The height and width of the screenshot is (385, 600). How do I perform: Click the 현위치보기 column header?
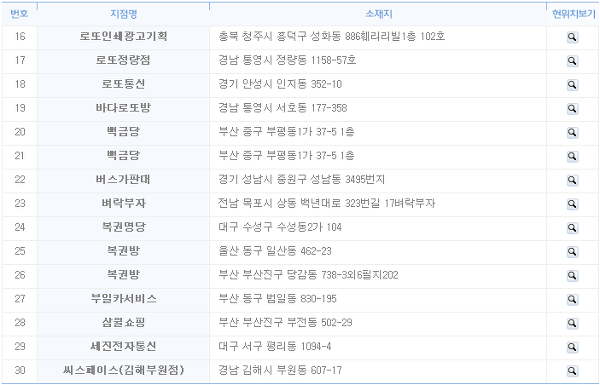pyautogui.click(x=573, y=14)
